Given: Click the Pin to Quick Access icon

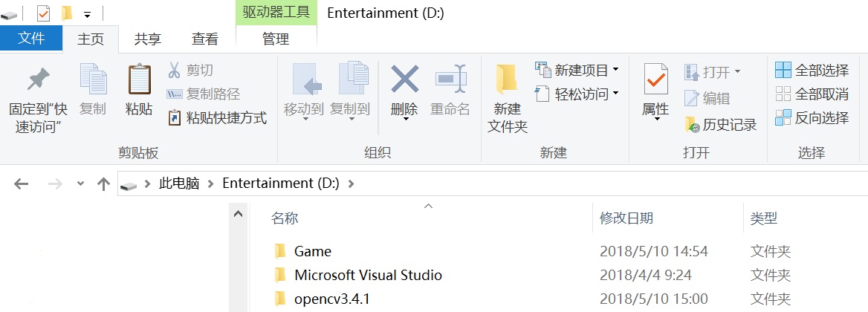Looking at the screenshot, I should [x=38, y=80].
